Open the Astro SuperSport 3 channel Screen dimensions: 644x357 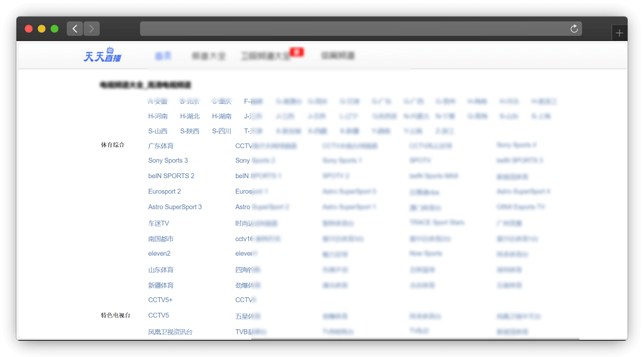click(x=175, y=207)
